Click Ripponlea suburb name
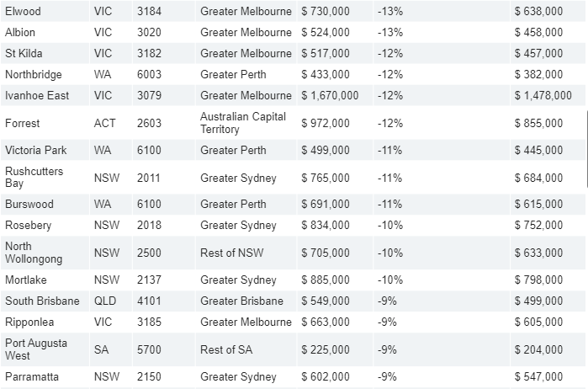Viewport: 588px width, 389px height. click(29, 322)
